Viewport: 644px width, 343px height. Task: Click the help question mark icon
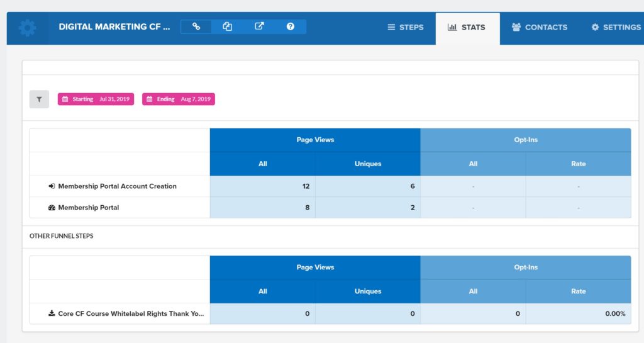[x=290, y=26]
